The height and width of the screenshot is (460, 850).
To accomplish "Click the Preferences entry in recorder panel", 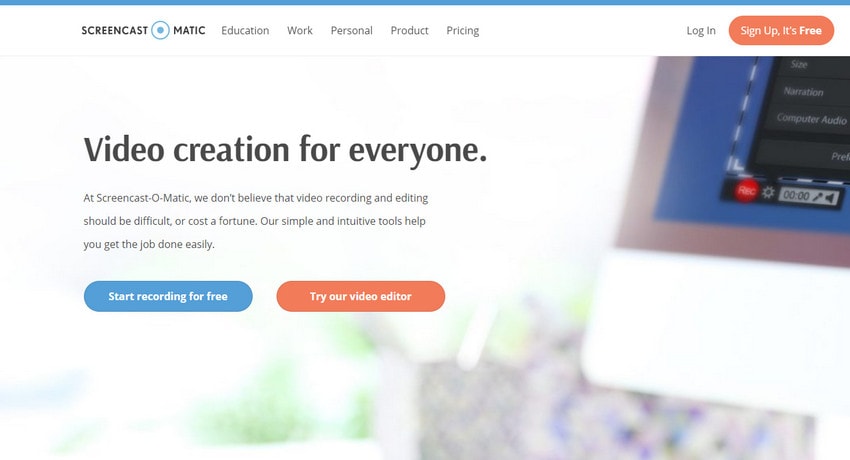I will click(x=839, y=157).
